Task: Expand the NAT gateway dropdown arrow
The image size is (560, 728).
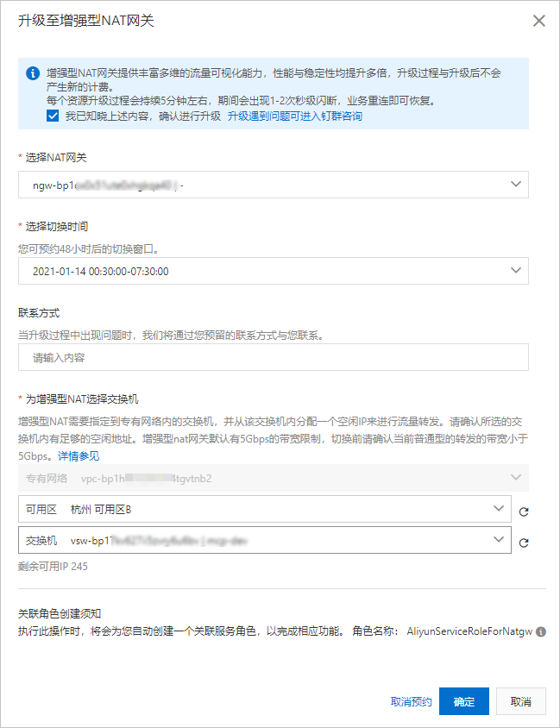Action: (515, 185)
